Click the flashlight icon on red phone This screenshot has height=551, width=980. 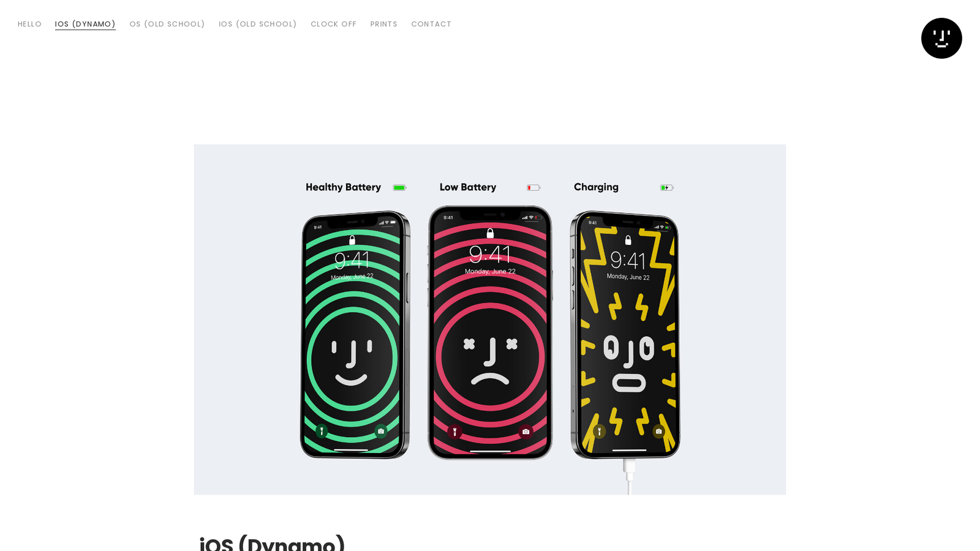point(454,432)
